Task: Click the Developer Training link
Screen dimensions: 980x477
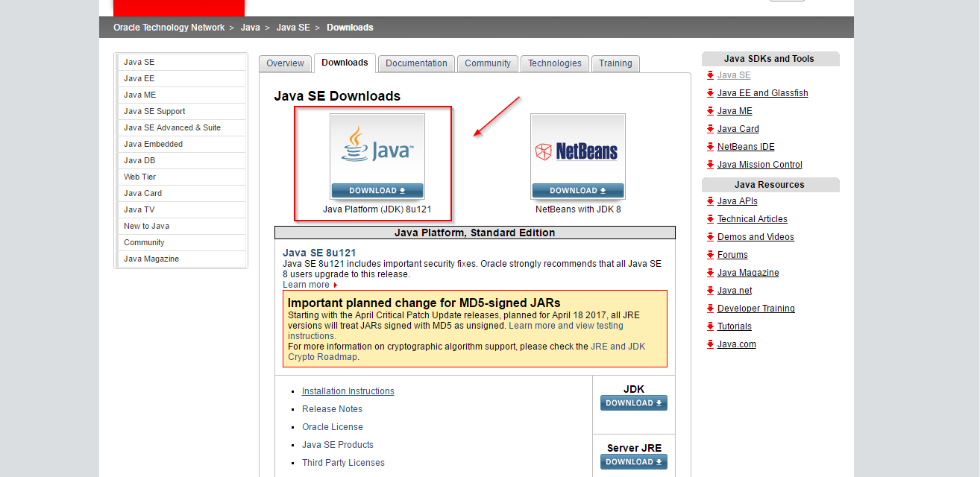Action: tap(756, 309)
